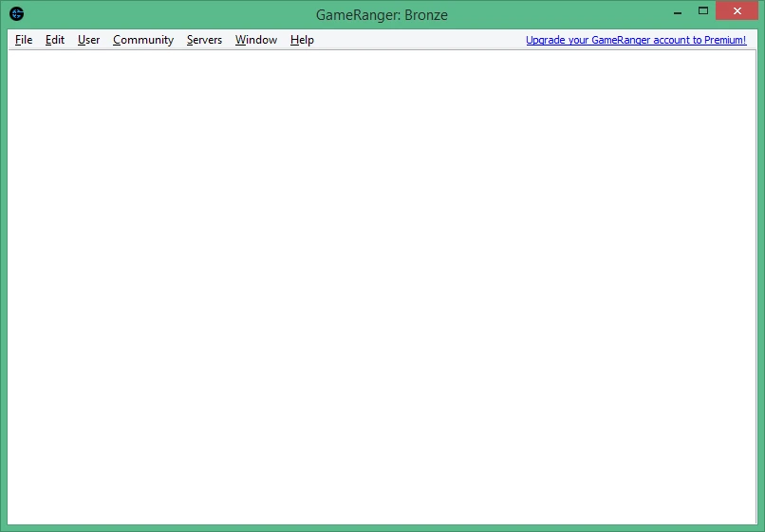The image size is (765, 532).
Task: Open the Help menu
Action: pyautogui.click(x=302, y=40)
